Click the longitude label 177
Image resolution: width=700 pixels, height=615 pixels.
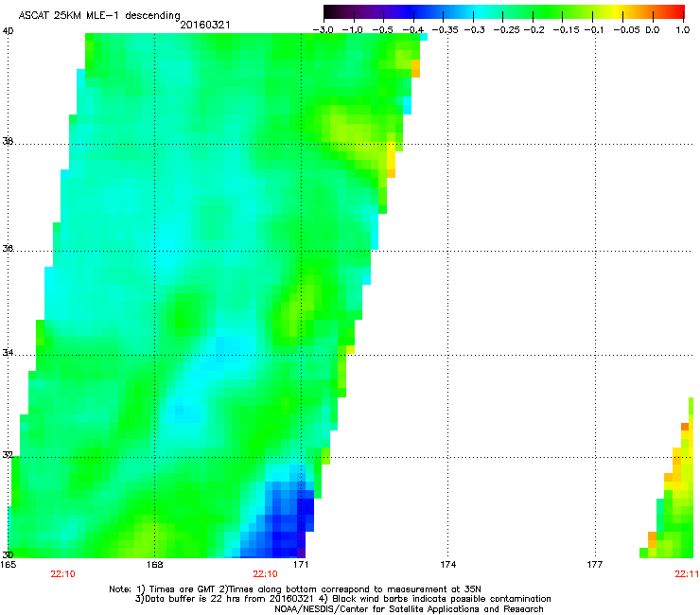click(595, 565)
